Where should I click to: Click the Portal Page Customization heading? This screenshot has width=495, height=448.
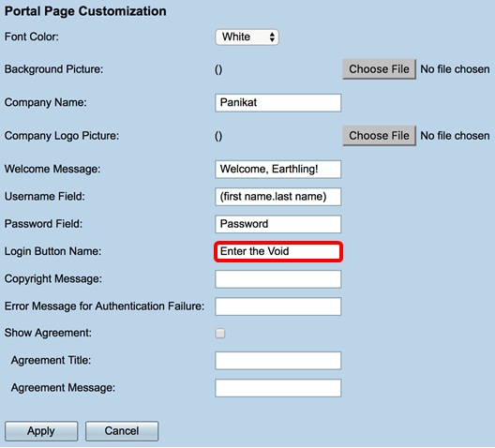click(85, 11)
